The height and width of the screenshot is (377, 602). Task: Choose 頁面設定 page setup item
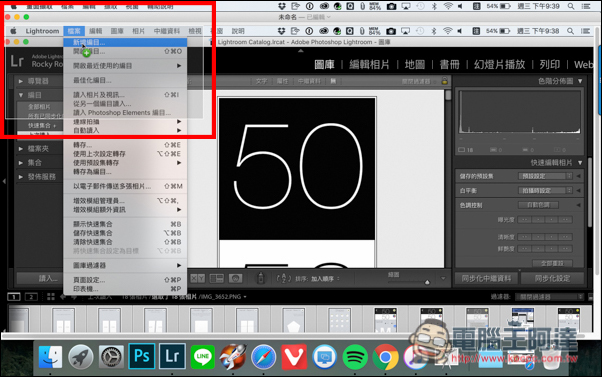125,280
